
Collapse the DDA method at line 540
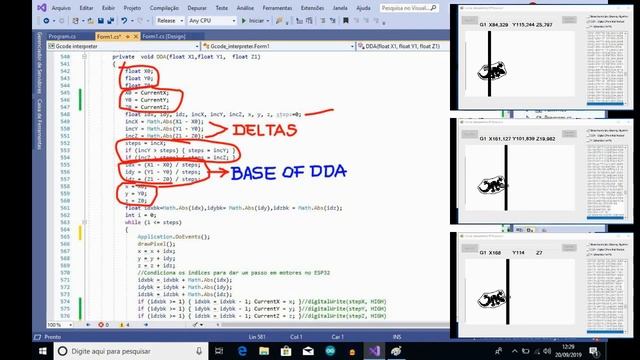tap(84, 57)
